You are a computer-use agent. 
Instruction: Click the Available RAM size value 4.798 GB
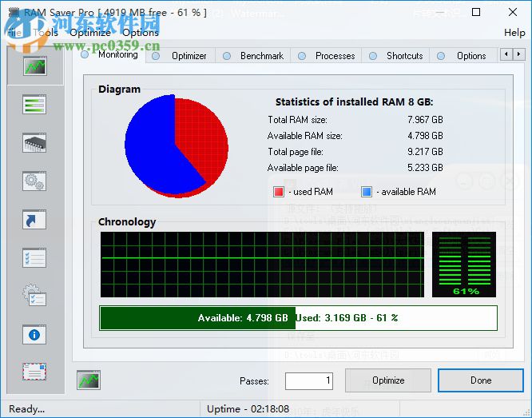click(x=425, y=136)
